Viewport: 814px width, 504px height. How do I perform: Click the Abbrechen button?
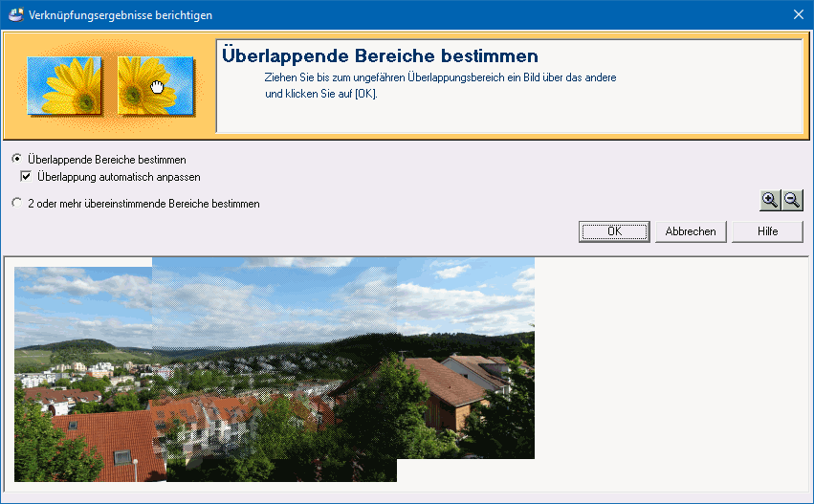[691, 231]
